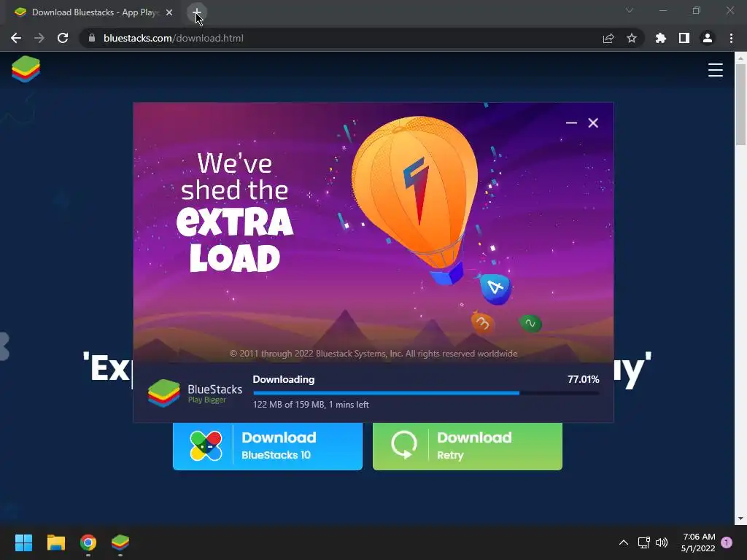The height and width of the screenshot is (560, 747).
Task: Open the Chrome three-dot menu
Action: coord(731,38)
